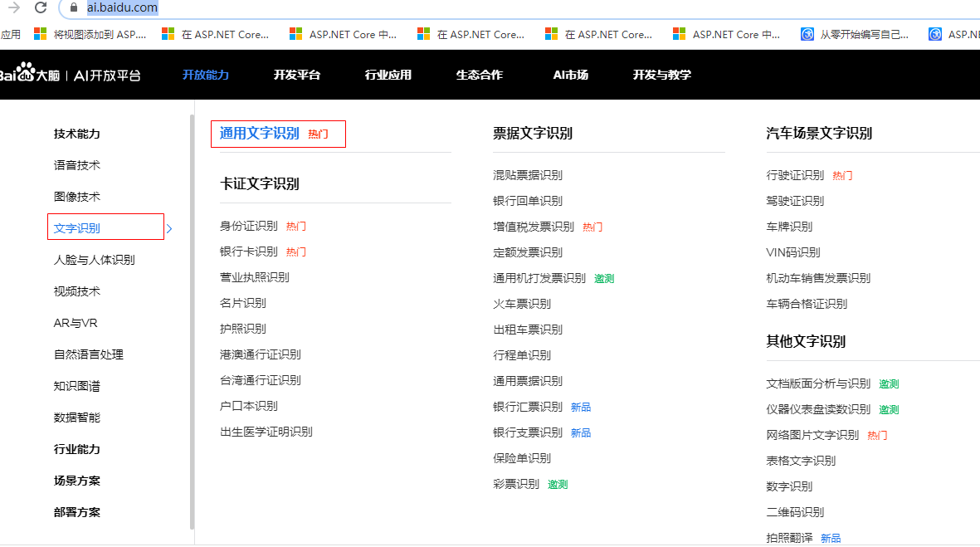980x547 pixels.
Task: Select 语音技术 in the sidebar
Action: 77,165
